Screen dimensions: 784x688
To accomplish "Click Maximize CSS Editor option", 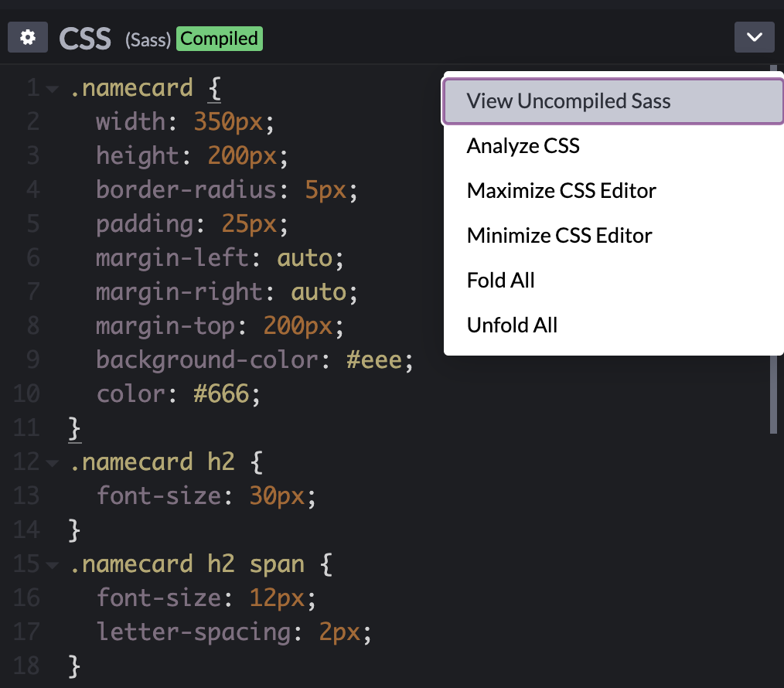I will coord(561,191).
